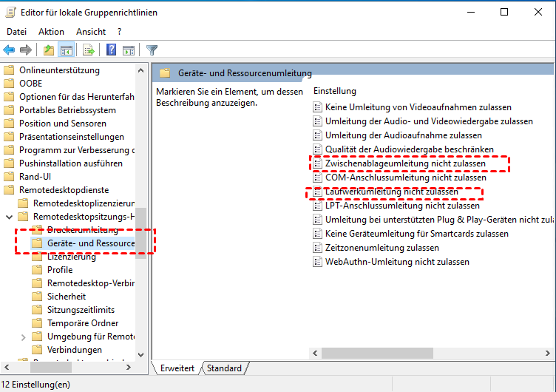
Task: Click the Back arrow toolbar icon
Action: pos(9,50)
